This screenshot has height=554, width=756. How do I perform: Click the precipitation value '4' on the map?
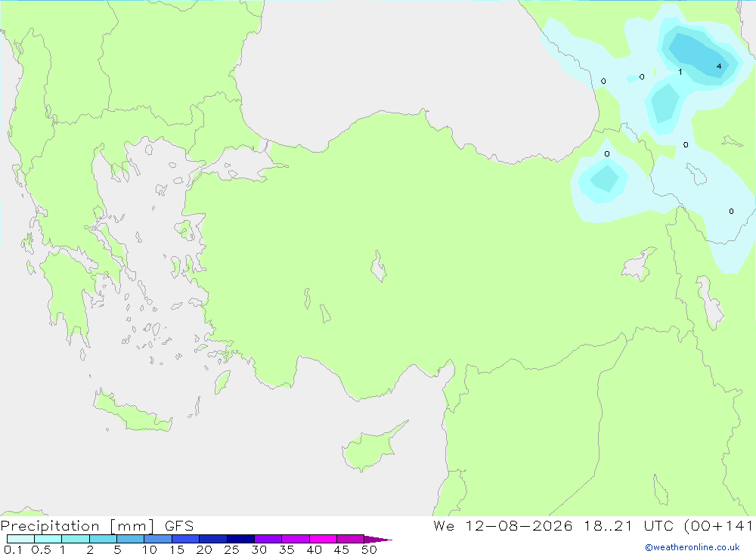click(719, 66)
